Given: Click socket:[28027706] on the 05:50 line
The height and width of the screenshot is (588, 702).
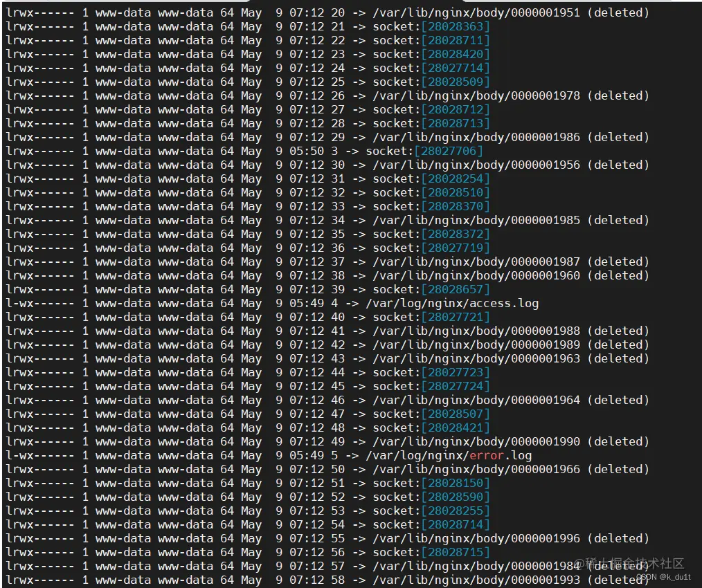Looking at the screenshot, I should pos(424,151).
